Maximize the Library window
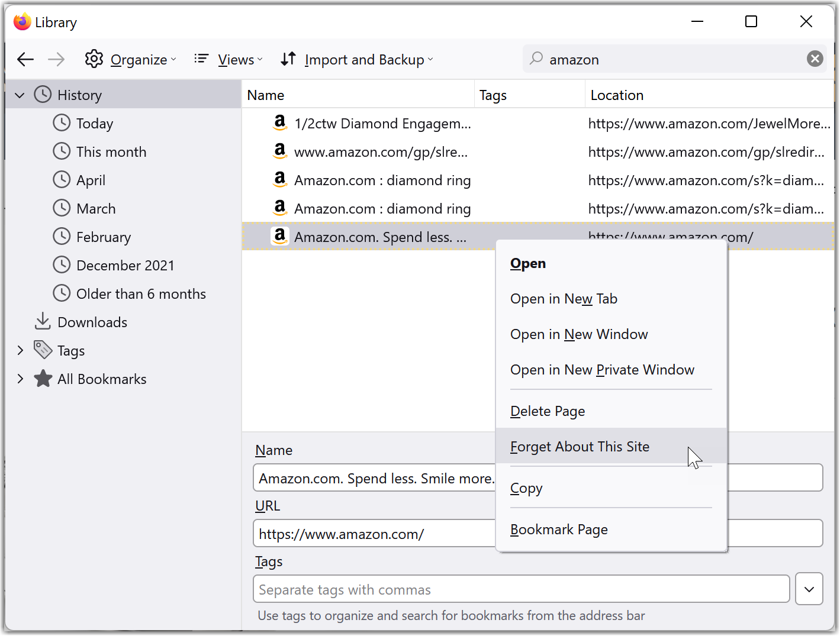This screenshot has height=636, width=840. (751, 21)
